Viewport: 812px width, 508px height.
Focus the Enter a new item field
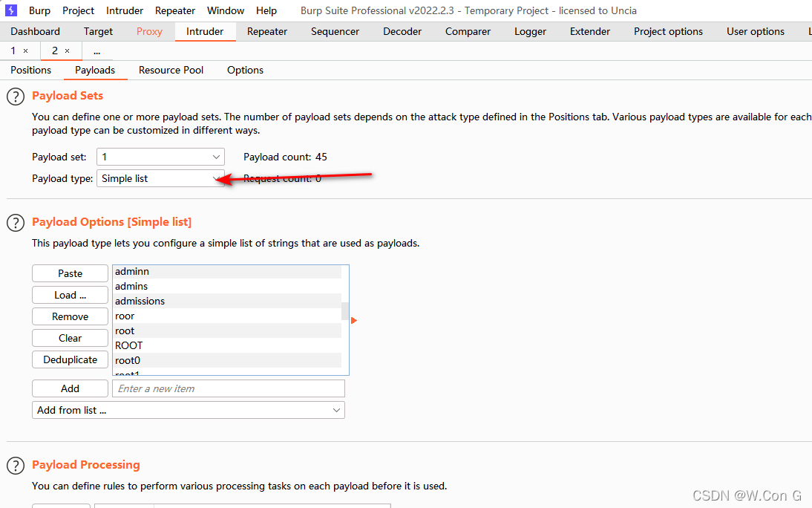click(x=229, y=388)
